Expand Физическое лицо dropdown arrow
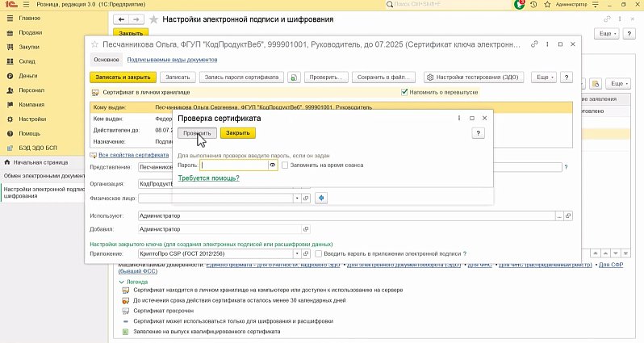Image resolution: width=644 pixels, height=343 pixels. tap(297, 198)
